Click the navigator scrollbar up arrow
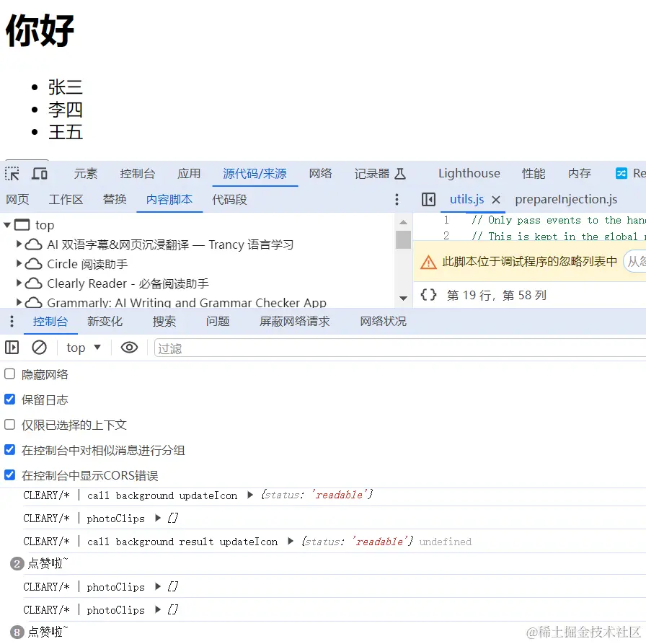646x644 pixels. (403, 222)
